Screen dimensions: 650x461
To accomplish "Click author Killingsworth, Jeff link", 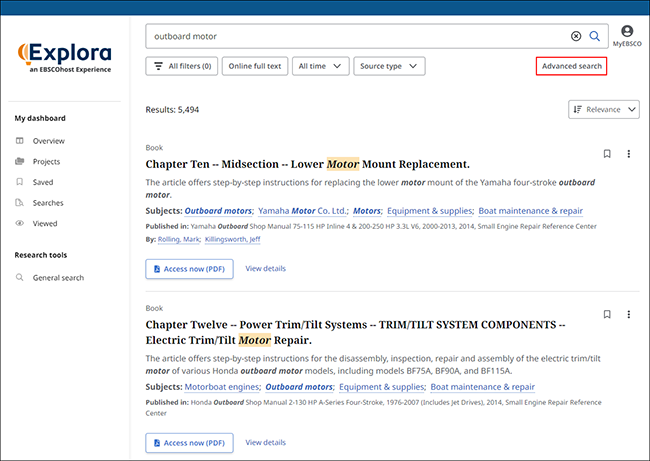I will click(233, 239).
